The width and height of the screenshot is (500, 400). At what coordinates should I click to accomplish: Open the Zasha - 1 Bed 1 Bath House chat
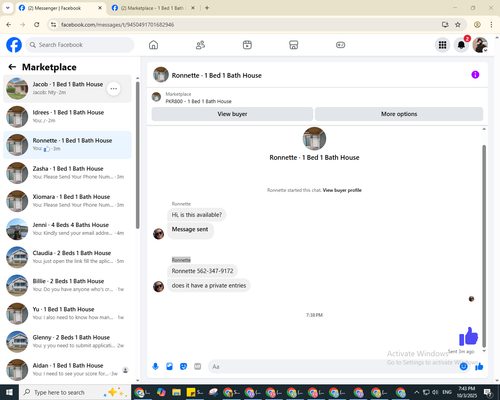coord(67,173)
